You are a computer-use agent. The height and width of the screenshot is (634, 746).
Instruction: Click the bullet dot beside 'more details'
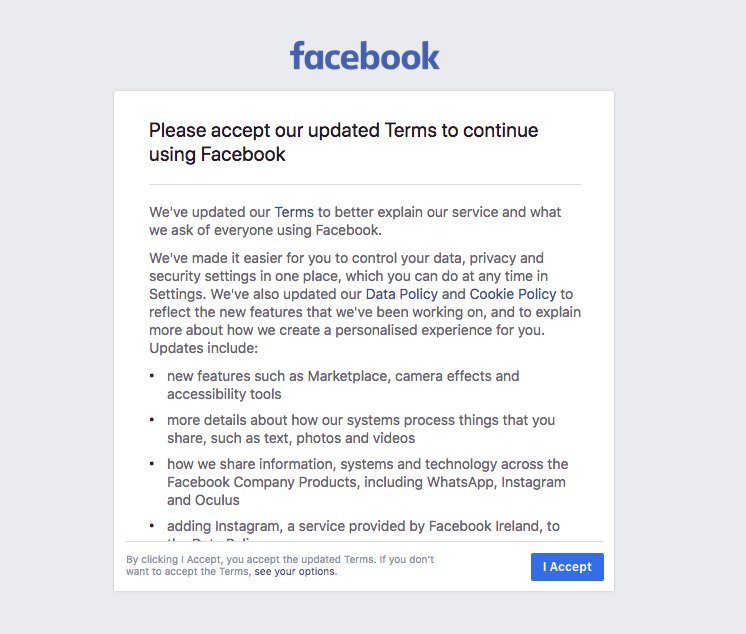click(x=152, y=421)
